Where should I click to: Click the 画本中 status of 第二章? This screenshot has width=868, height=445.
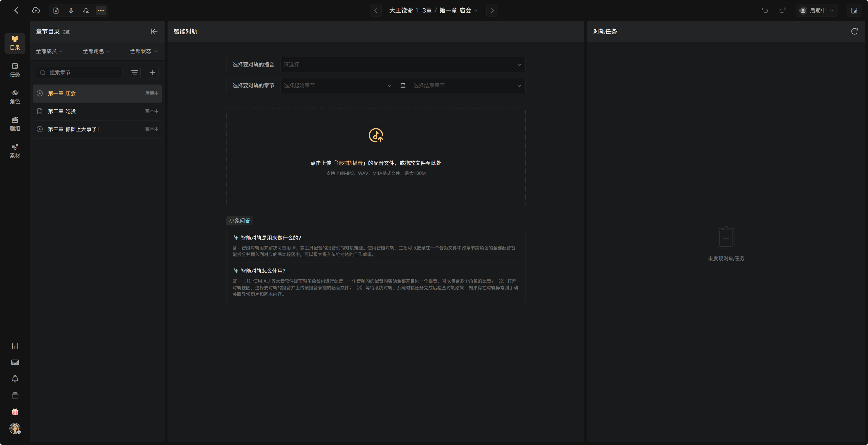(152, 111)
